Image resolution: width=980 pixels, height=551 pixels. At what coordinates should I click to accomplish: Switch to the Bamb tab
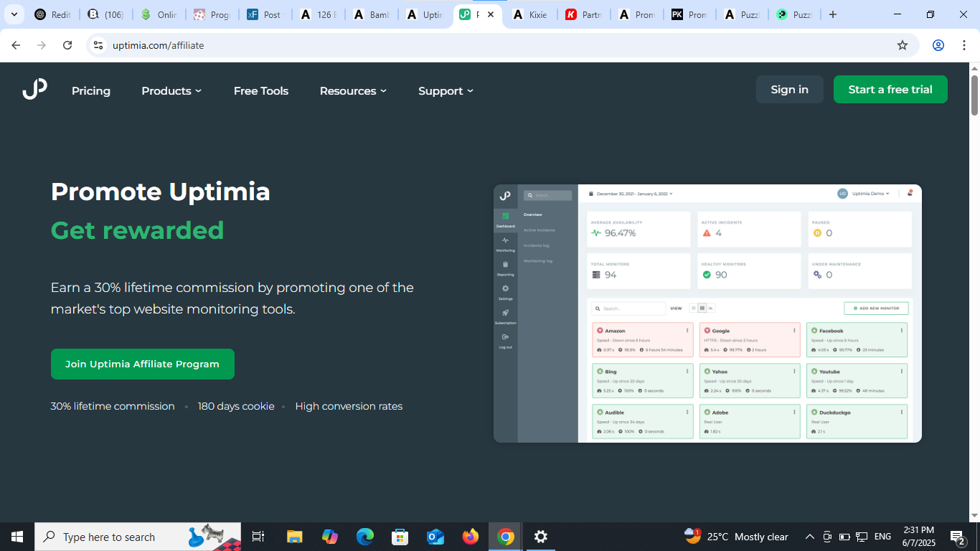pos(372,14)
